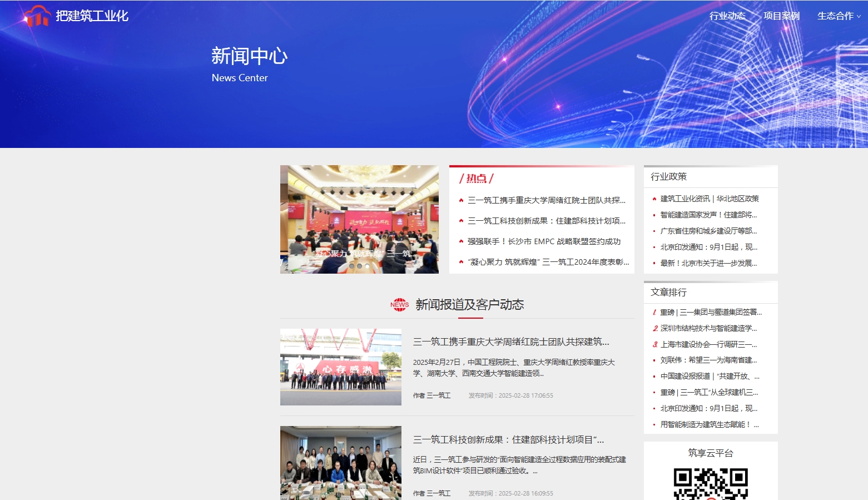
Task: Click flame bullet beside 强强联手 EMPC headline
Action: [461, 241]
